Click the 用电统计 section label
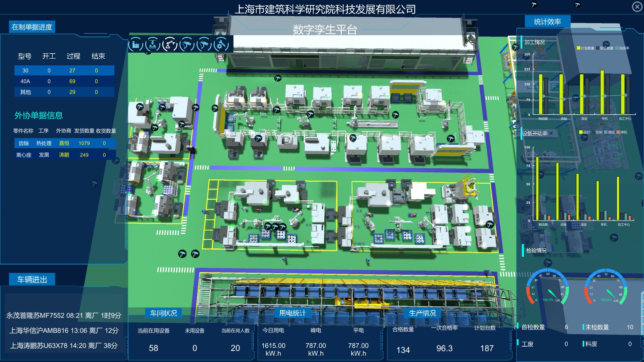 (292, 313)
